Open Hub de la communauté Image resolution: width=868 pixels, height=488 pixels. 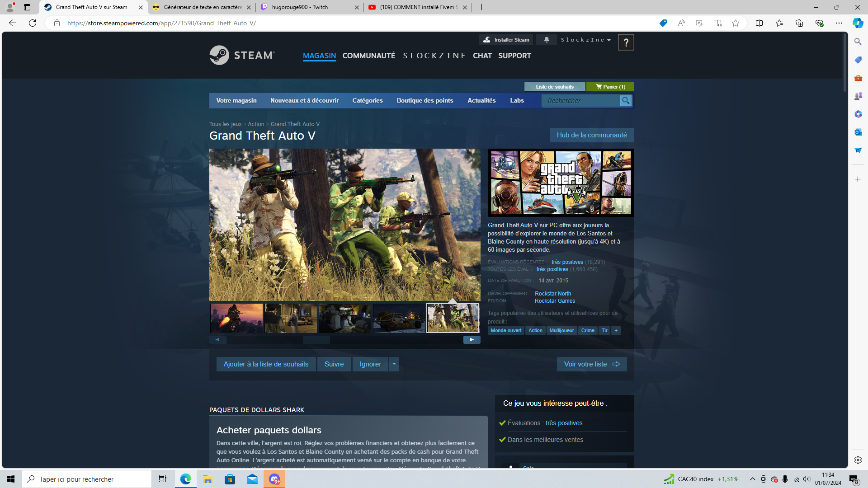(x=592, y=135)
